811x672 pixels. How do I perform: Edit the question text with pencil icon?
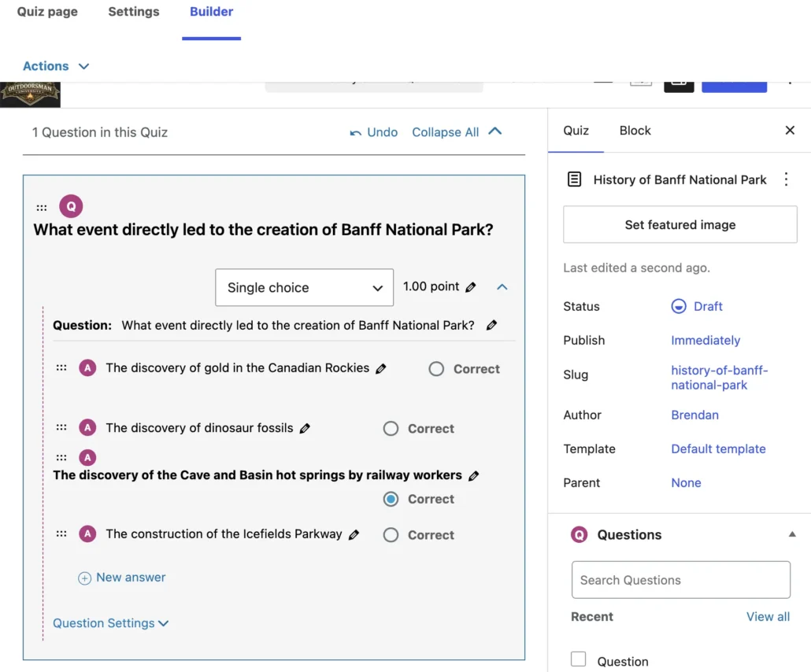click(x=491, y=325)
